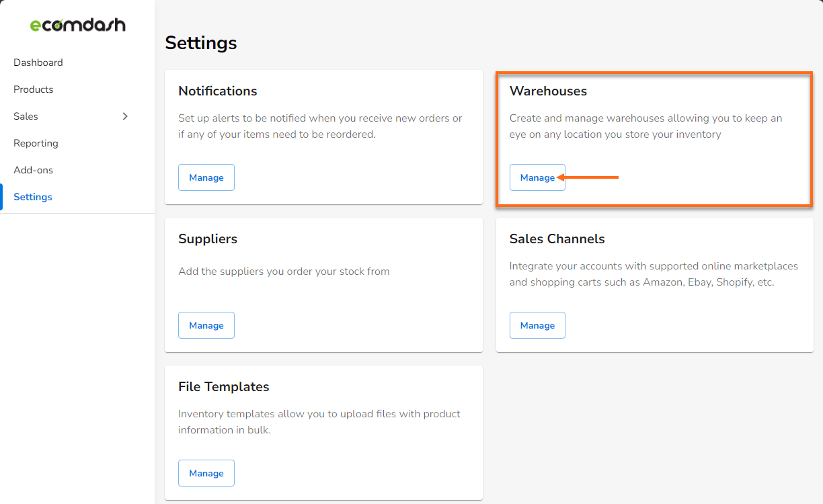Click the Sales sidebar item
Screen dimensions: 823x504
tap(25, 116)
